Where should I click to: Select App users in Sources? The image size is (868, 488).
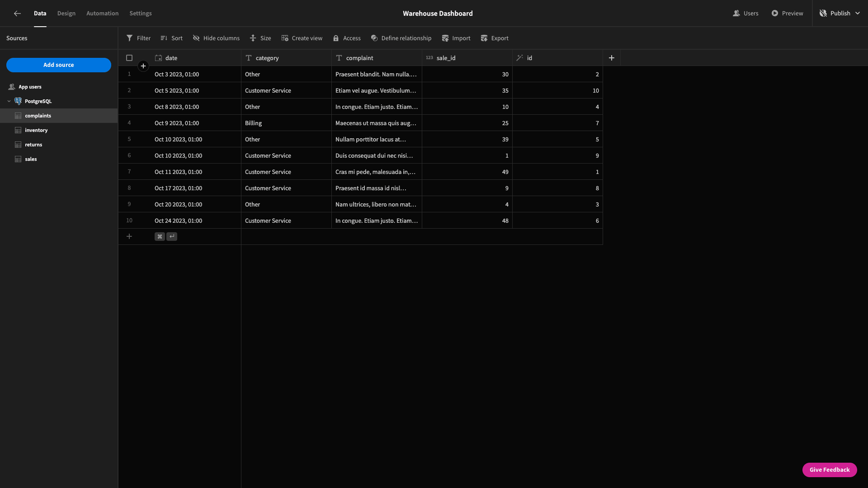coord(59,87)
